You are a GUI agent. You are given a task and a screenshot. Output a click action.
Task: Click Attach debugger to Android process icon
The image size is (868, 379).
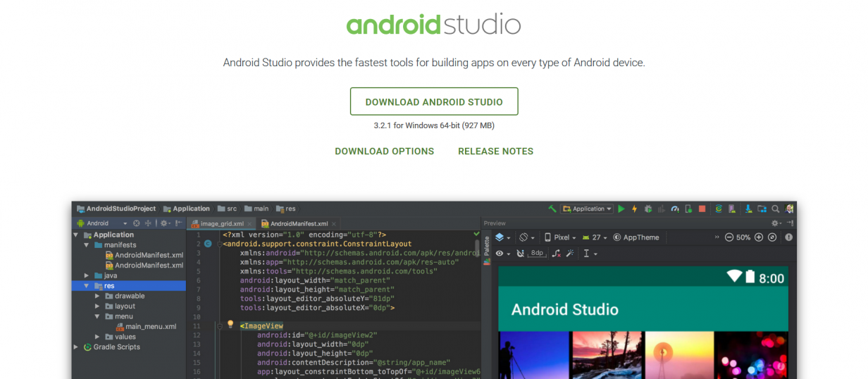(688, 209)
